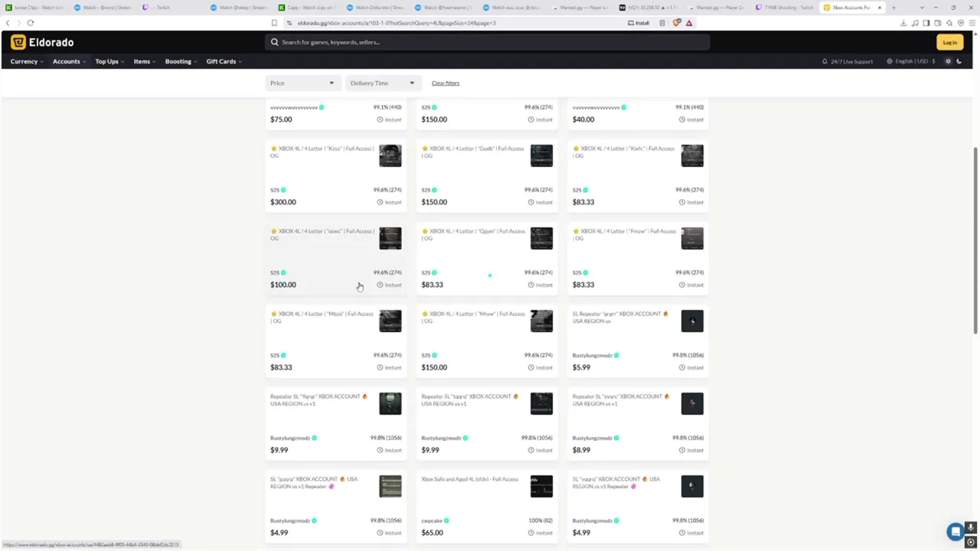Open the Brave shields icon
980x551 pixels.
click(x=677, y=23)
